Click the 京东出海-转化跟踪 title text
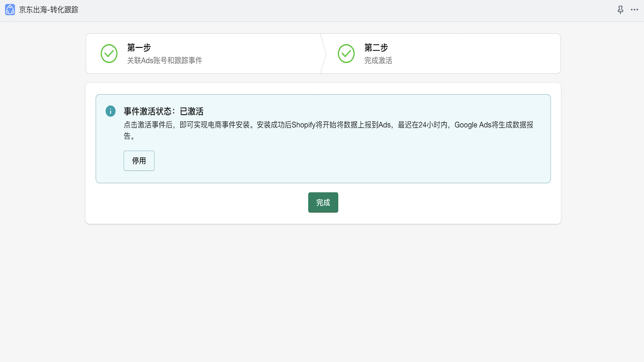The height and width of the screenshot is (362, 644). pos(49,10)
